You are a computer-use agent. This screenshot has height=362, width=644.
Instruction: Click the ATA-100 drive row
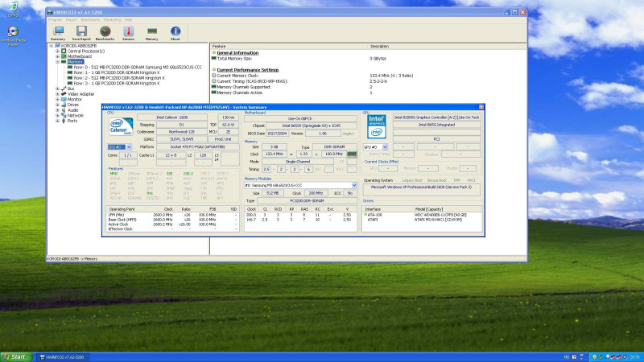click(422, 215)
